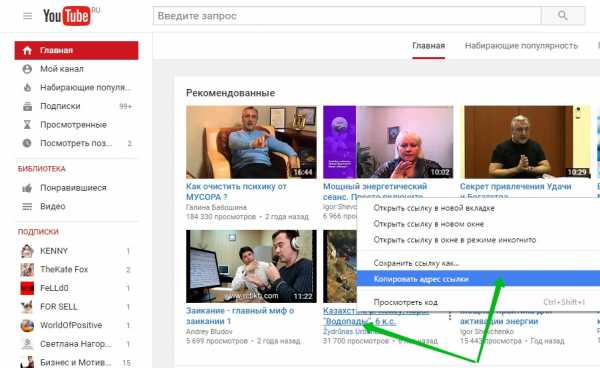Image resolution: width=600 pixels, height=368 pixels.
Task: Open 'Как очистить психику от МУСОРА ?' title
Action: click(x=236, y=192)
